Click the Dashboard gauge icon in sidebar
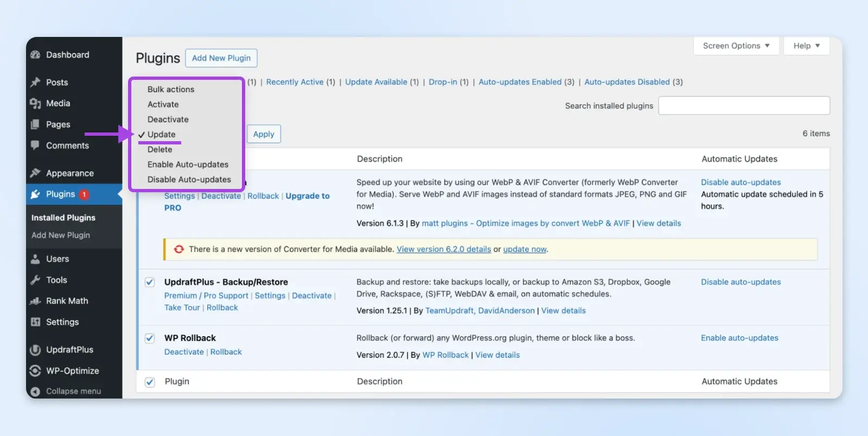The image size is (868, 436). click(x=36, y=55)
